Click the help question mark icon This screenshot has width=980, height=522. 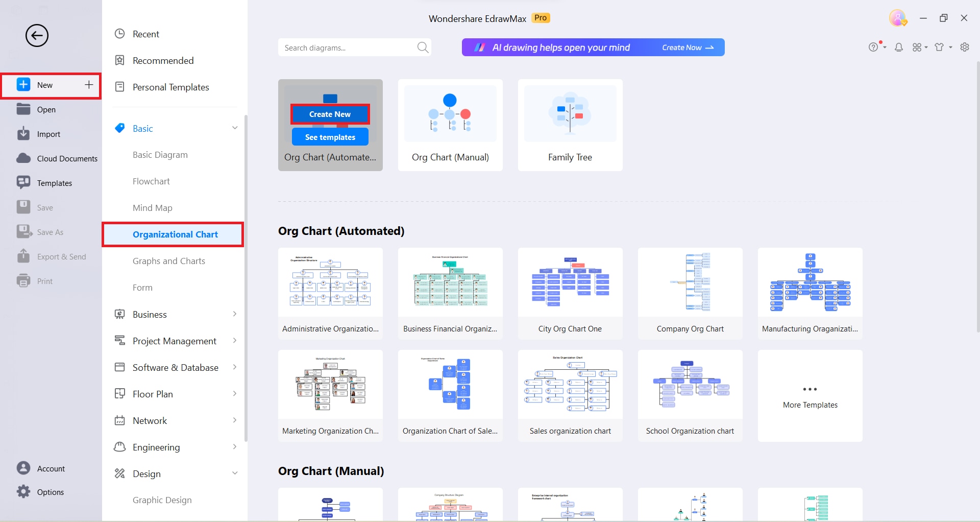pos(873,47)
